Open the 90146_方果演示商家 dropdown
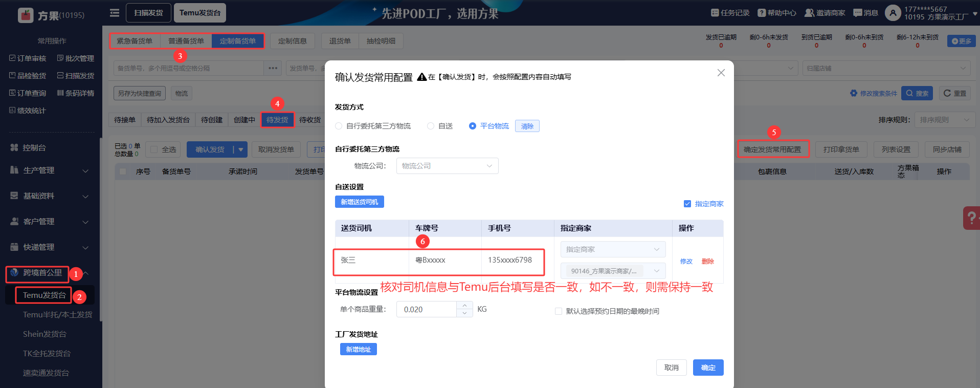Viewport: 980px width, 388px height. click(613, 271)
